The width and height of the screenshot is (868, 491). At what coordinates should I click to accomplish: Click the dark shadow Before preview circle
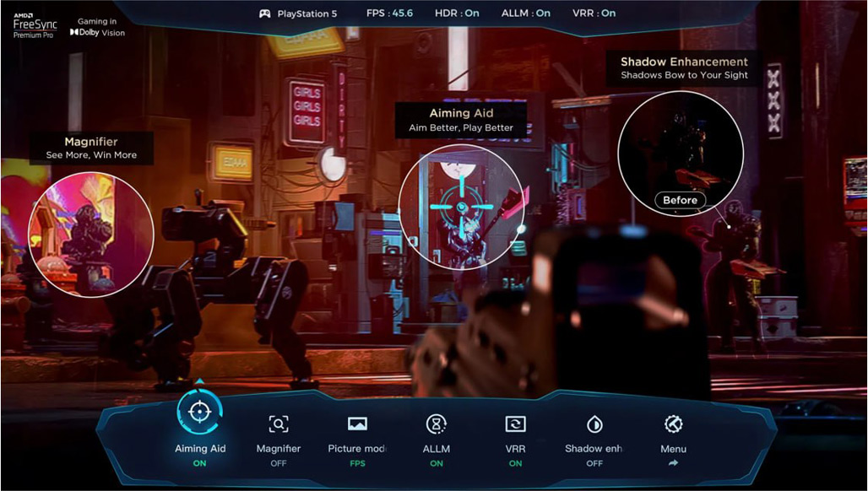tap(681, 154)
